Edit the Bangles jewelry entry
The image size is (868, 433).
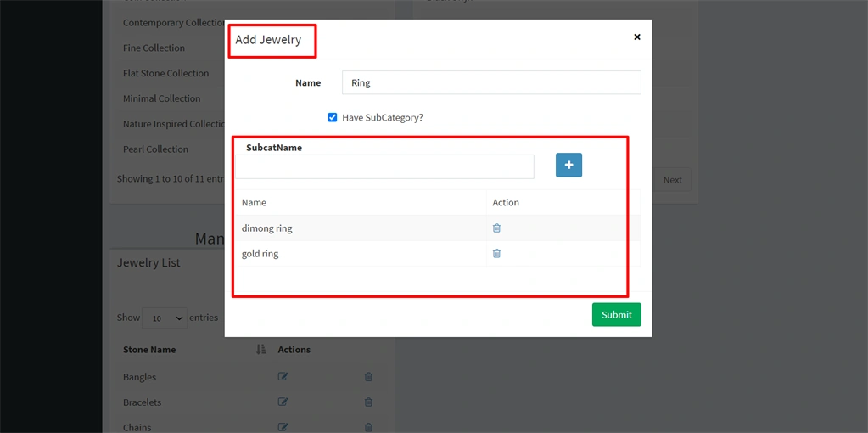click(x=283, y=376)
